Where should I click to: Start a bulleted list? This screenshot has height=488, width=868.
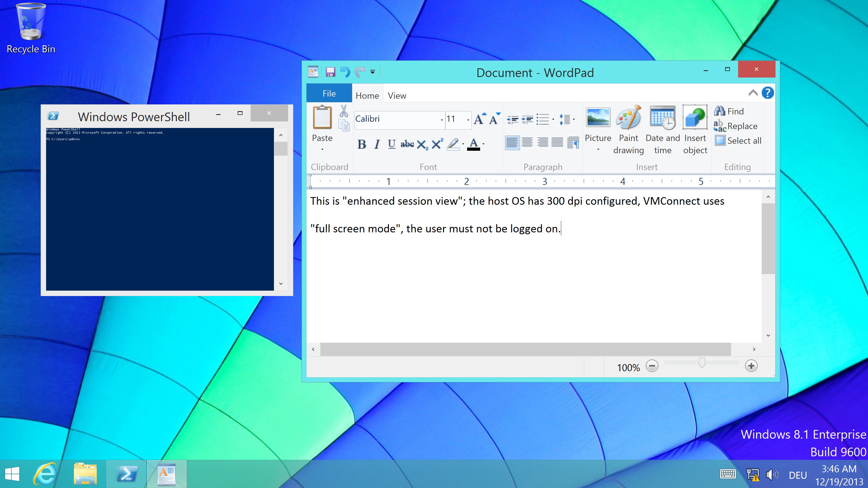click(542, 119)
